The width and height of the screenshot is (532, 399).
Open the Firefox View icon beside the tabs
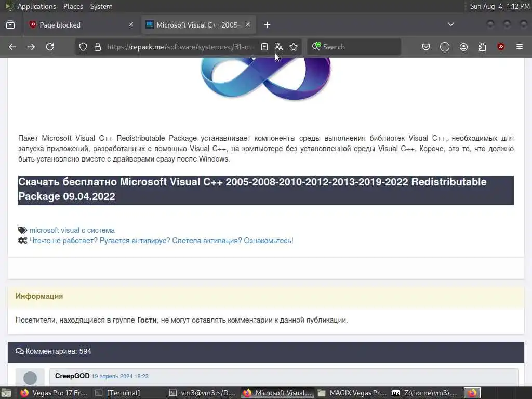10,25
